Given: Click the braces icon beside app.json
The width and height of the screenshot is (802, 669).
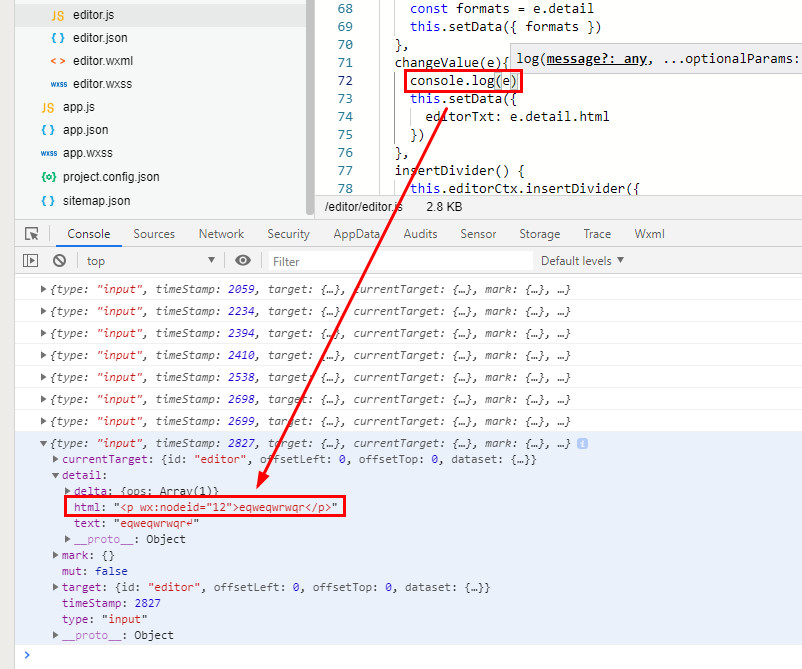Looking at the screenshot, I should [x=48, y=130].
